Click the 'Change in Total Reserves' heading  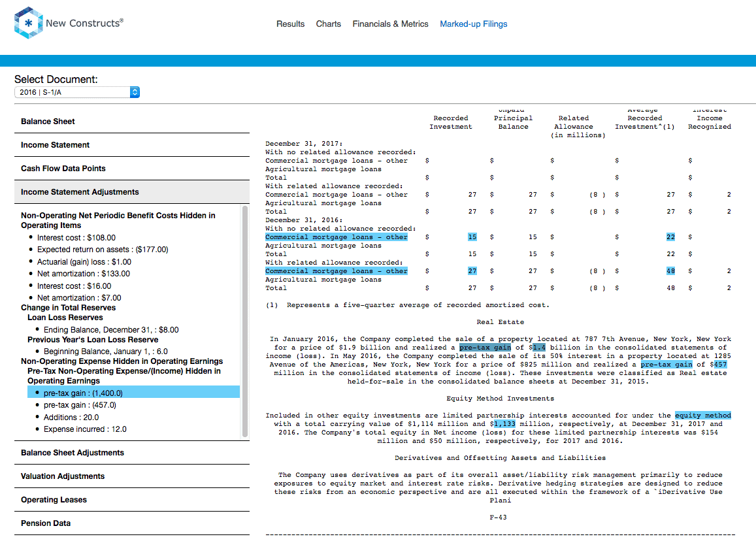(x=69, y=308)
